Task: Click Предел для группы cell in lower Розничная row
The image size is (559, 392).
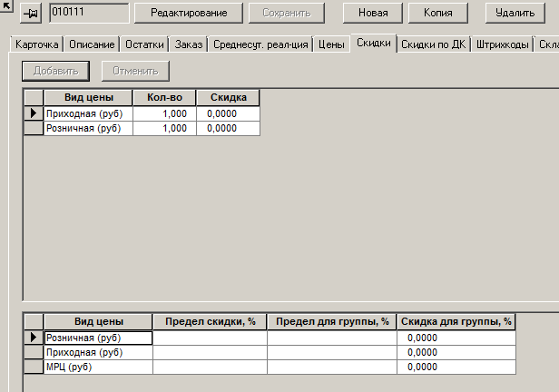Action: 332,338
